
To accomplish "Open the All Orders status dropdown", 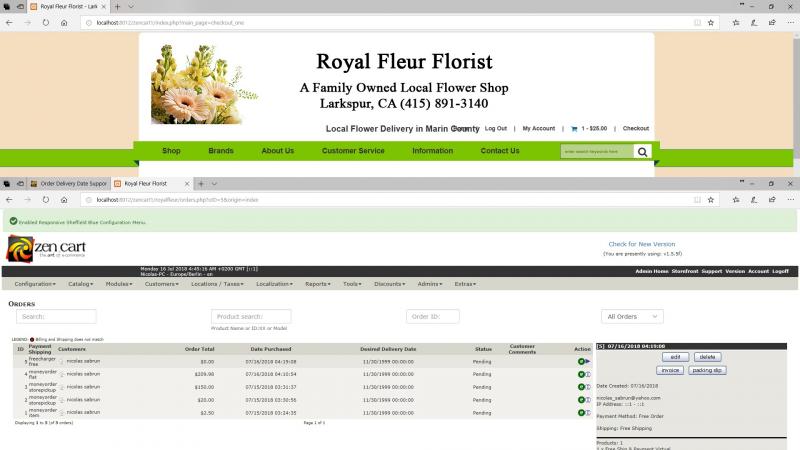I will tap(632, 316).
